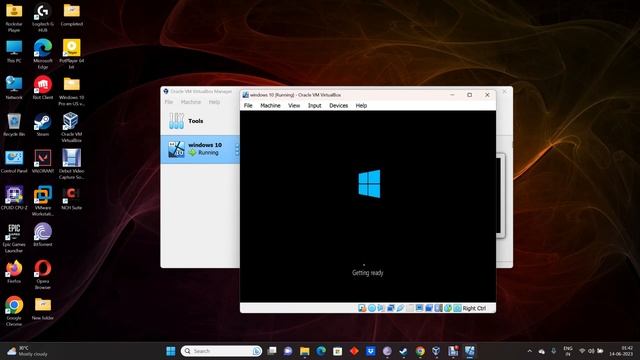The height and width of the screenshot is (360, 640).
Task: Select the windows 10 running VM entry
Action: pos(200,149)
